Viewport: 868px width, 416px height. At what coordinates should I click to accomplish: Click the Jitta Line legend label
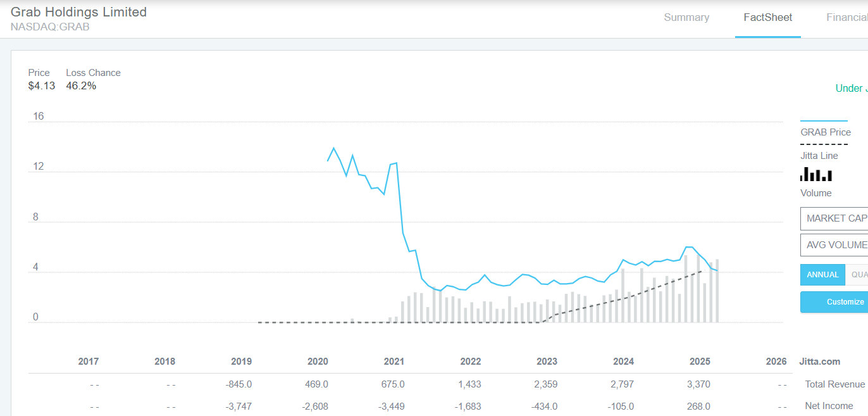click(819, 156)
